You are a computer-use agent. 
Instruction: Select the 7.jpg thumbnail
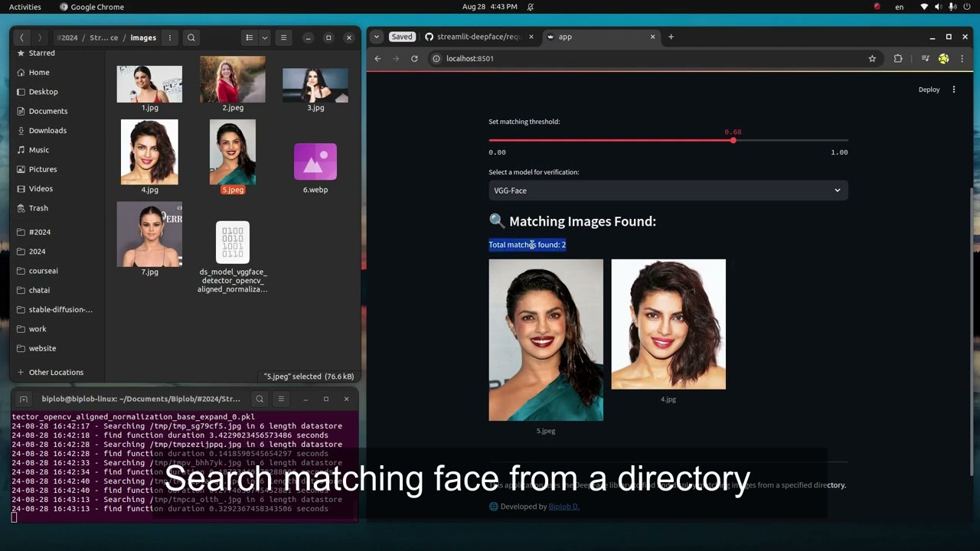[x=149, y=234]
